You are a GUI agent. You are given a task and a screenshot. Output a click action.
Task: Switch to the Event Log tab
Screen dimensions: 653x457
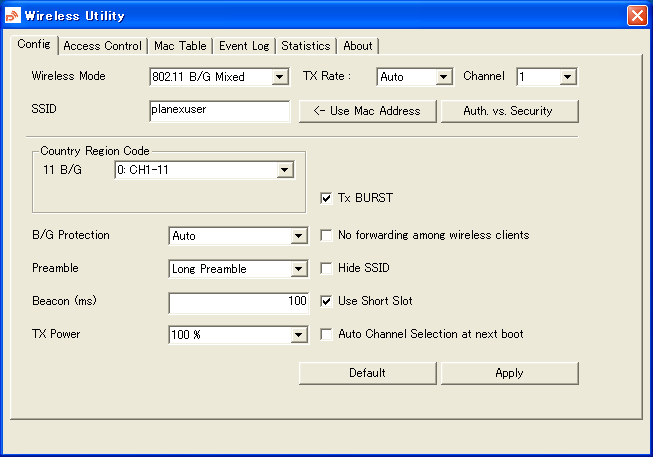click(244, 46)
